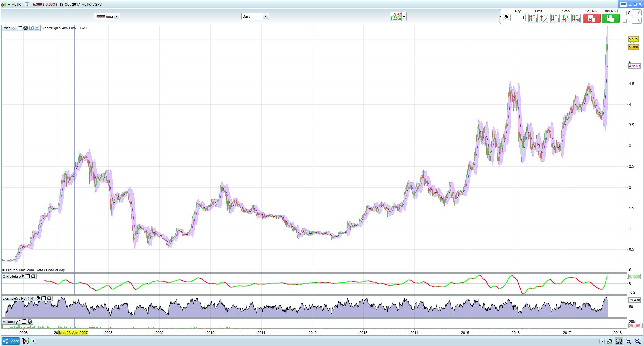Click the 2015 year label on time axis
Viewport: 644px width, 346px height.
465,333
